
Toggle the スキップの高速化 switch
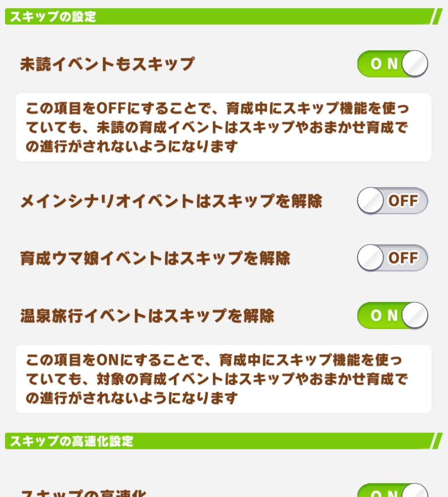tap(392, 491)
